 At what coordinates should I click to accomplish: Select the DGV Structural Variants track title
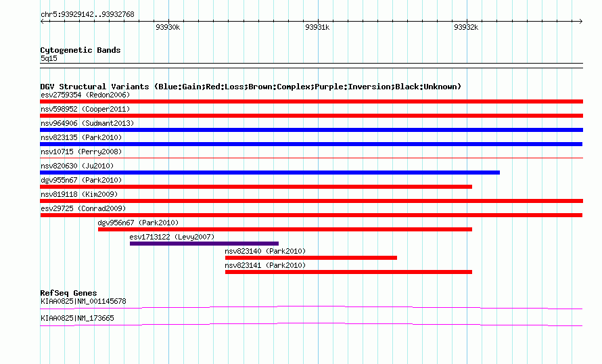pos(251,87)
